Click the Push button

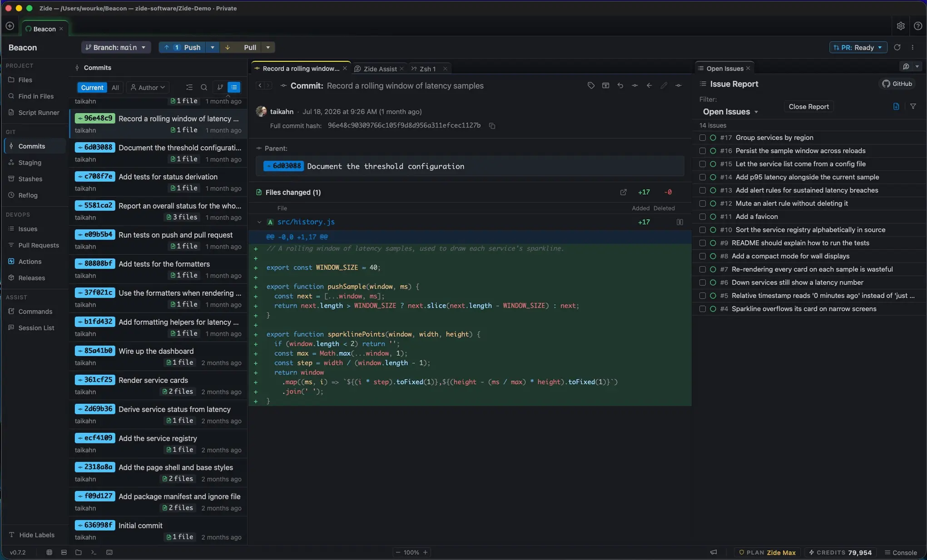[183, 47]
